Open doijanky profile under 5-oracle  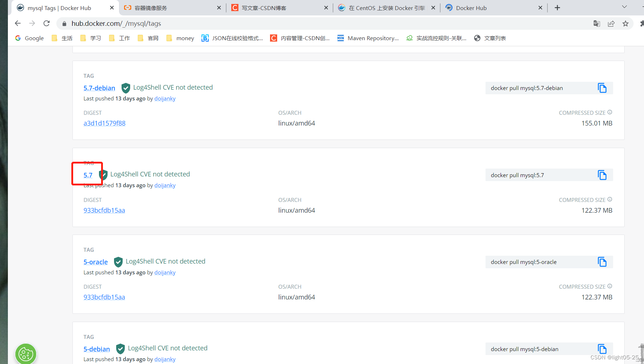click(x=165, y=272)
